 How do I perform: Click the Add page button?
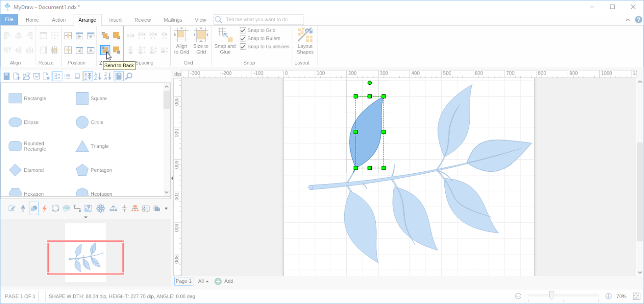(x=218, y=281)
